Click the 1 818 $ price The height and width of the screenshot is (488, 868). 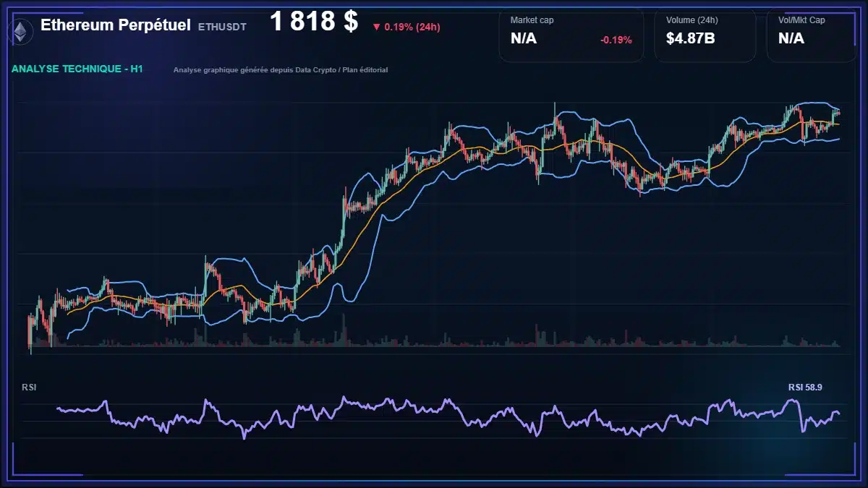(x=314, y=22)
